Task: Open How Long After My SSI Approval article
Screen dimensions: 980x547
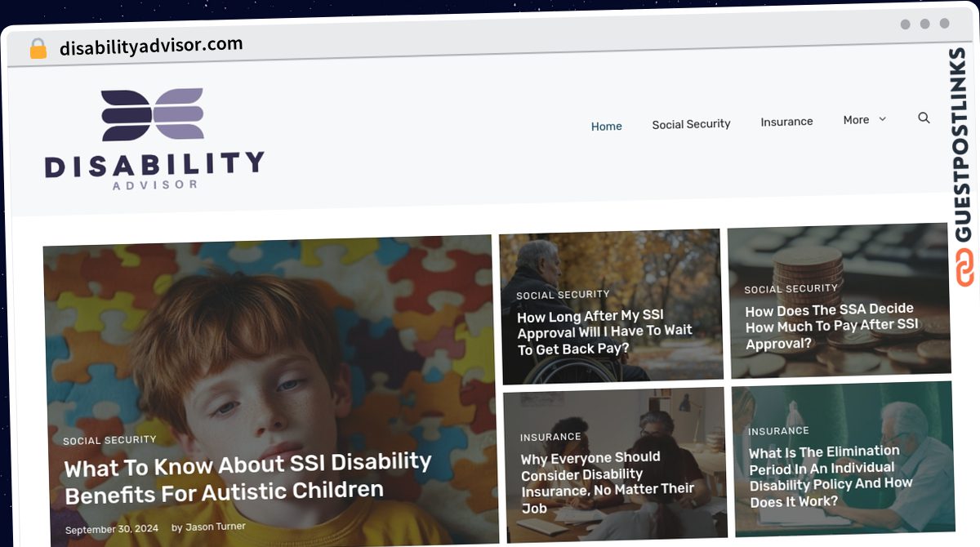Action: [604, 332]
